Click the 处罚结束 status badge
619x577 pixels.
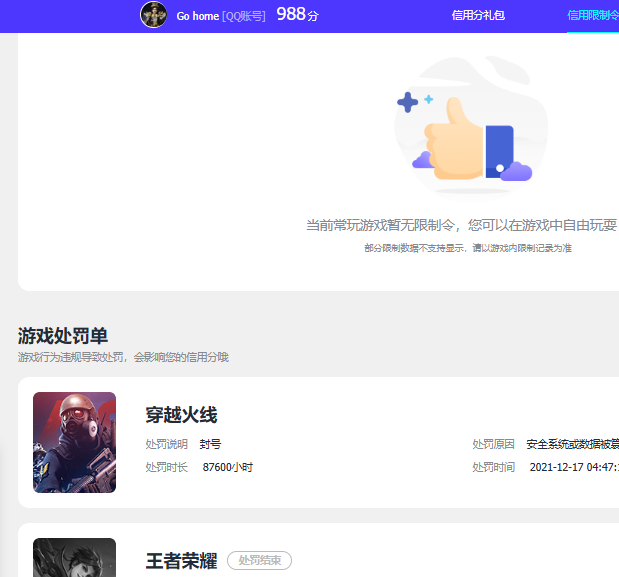click(x=259, y=560)
